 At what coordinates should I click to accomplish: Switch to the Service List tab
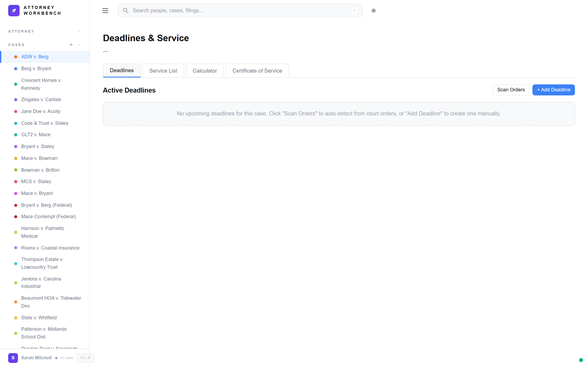[x=163, y=71]
